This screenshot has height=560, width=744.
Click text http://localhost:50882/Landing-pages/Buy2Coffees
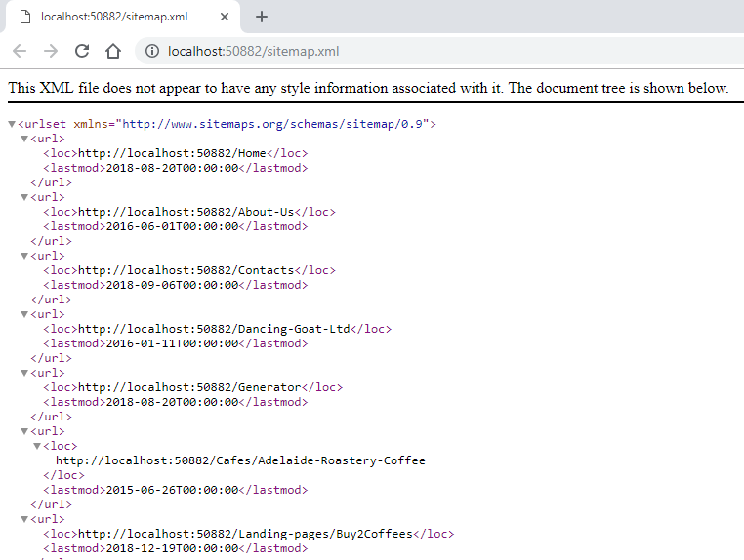point(245,534)
